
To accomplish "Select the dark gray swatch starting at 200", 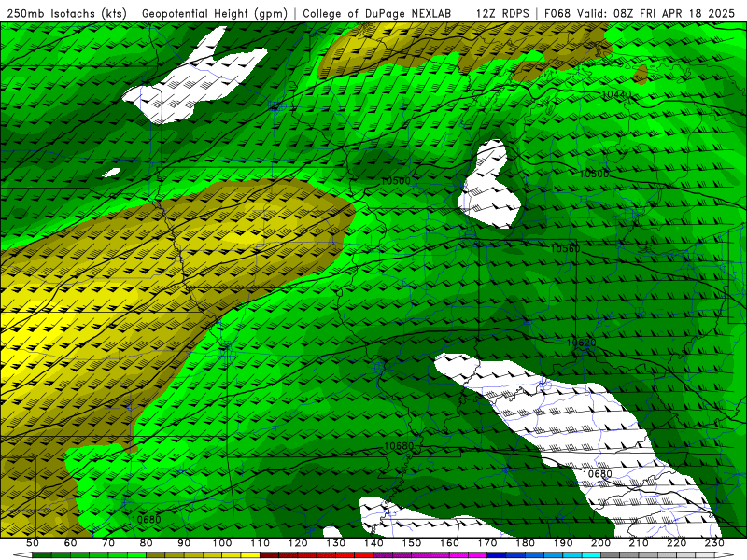I will point(611,555).
